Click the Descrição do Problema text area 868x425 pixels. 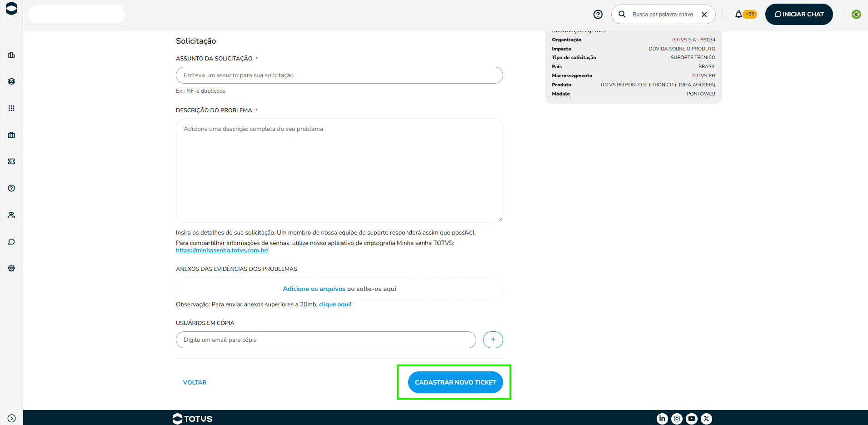(339, 170)
